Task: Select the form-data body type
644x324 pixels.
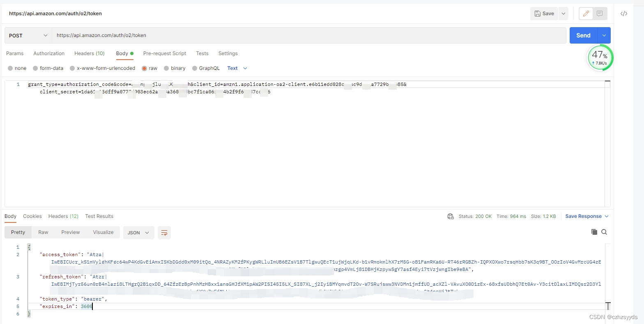Action: click(48, 68)
